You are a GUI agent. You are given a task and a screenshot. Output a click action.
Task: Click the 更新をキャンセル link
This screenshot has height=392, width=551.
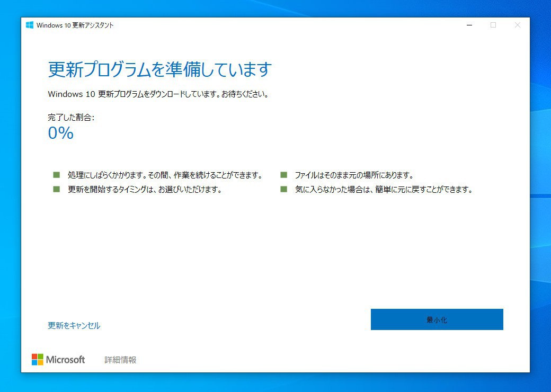click(x=74, y=325)
